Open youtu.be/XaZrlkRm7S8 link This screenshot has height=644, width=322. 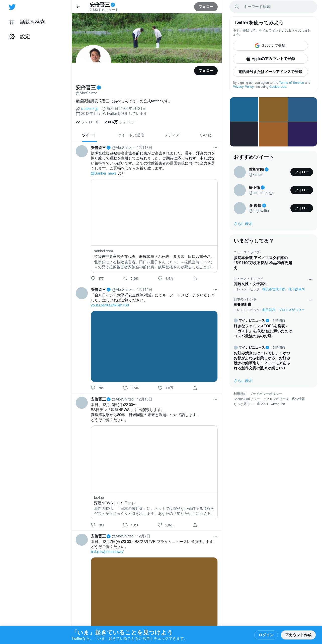110,305
